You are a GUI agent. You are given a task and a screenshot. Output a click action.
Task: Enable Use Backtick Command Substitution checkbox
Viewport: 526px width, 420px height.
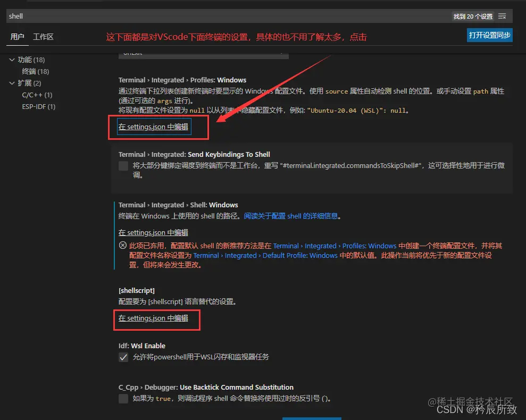tap(123, 399)
